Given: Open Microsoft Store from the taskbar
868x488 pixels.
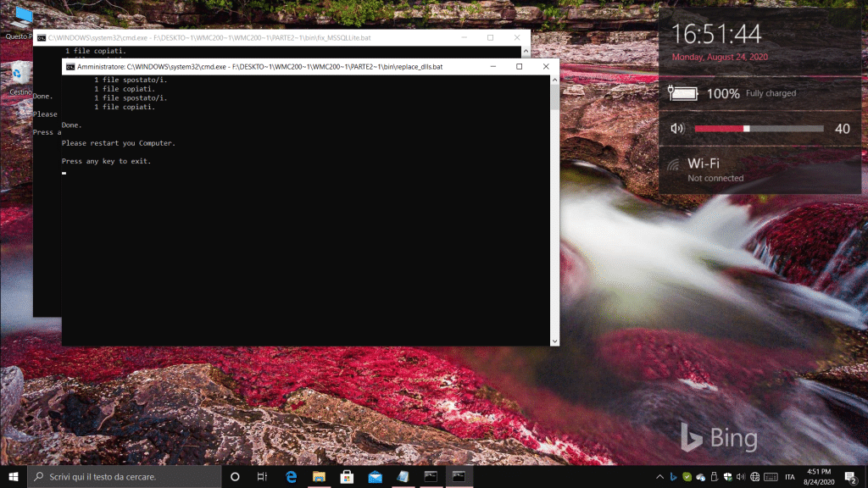Looking at the screenshot, I should tap(347, 477).
